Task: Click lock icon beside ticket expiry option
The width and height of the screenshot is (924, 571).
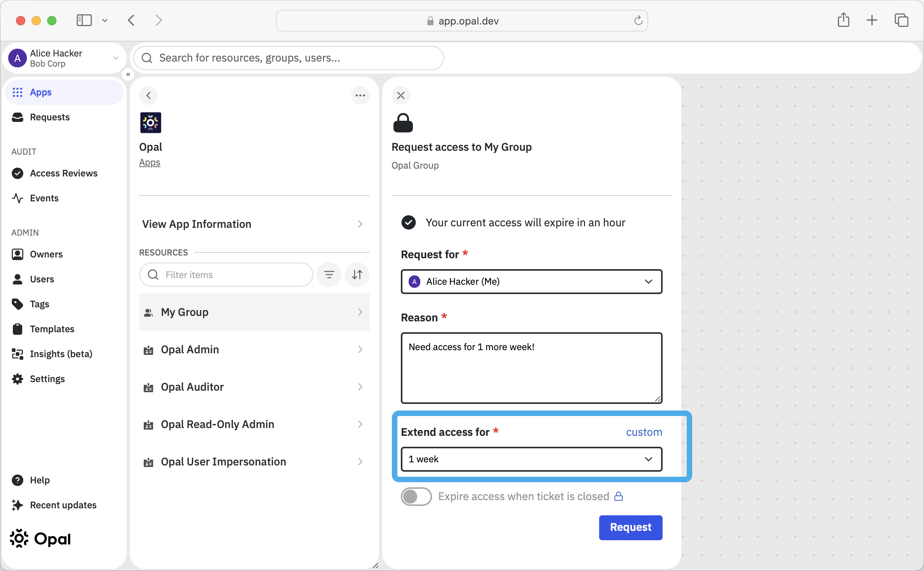Action: [618, 496]
